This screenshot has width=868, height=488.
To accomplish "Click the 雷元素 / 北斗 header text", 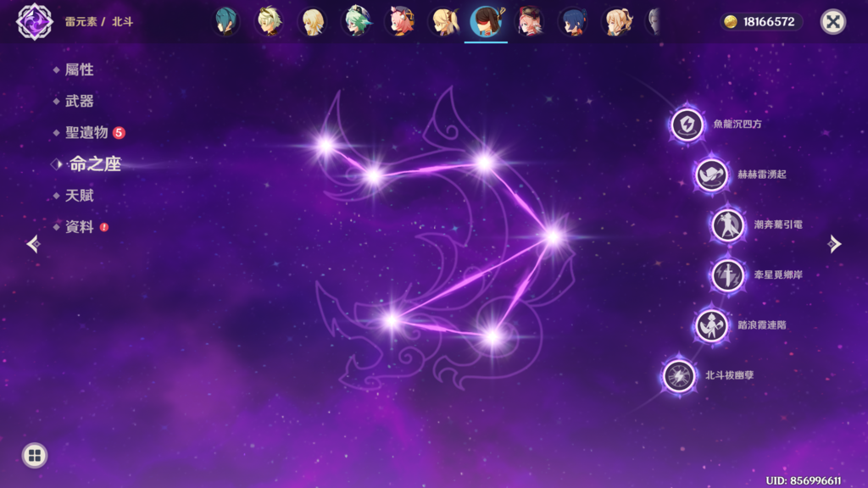I will [x=99, y=21].
